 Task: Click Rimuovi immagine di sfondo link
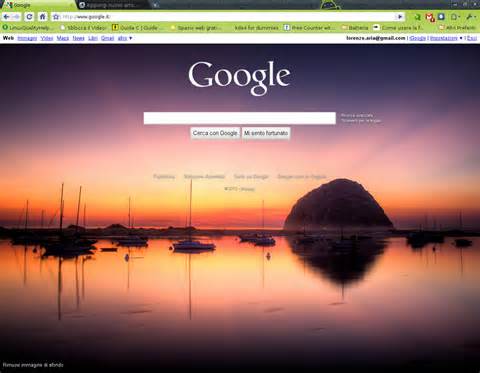33,365
